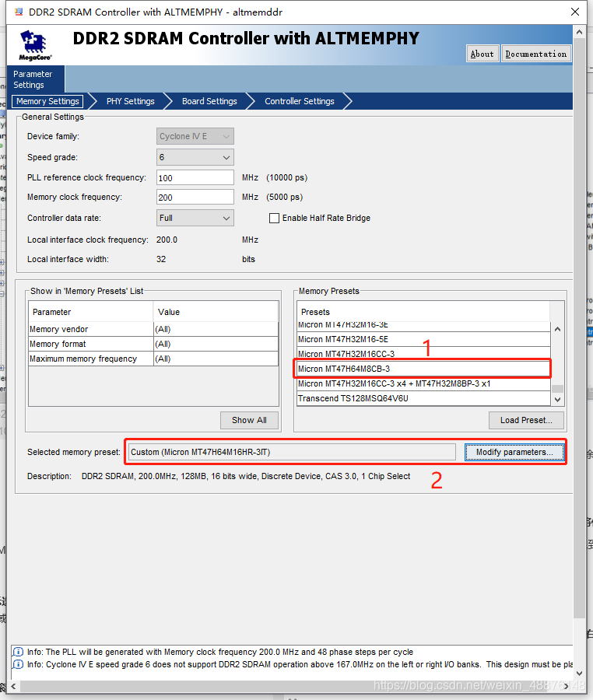Image resolution: width=593 pixels, height=700 pixels.
Task: Click the presets list scrollbar thumb
Action: (557, 389)
